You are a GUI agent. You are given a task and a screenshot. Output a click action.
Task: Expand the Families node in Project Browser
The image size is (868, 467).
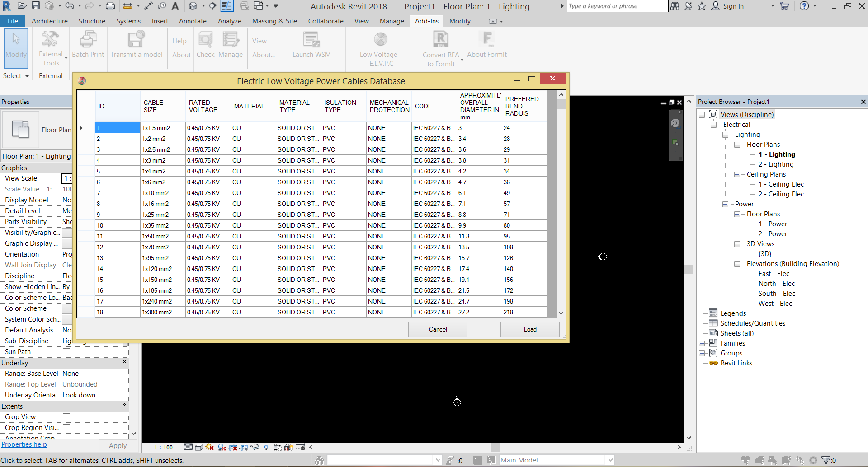click(702, 343)
